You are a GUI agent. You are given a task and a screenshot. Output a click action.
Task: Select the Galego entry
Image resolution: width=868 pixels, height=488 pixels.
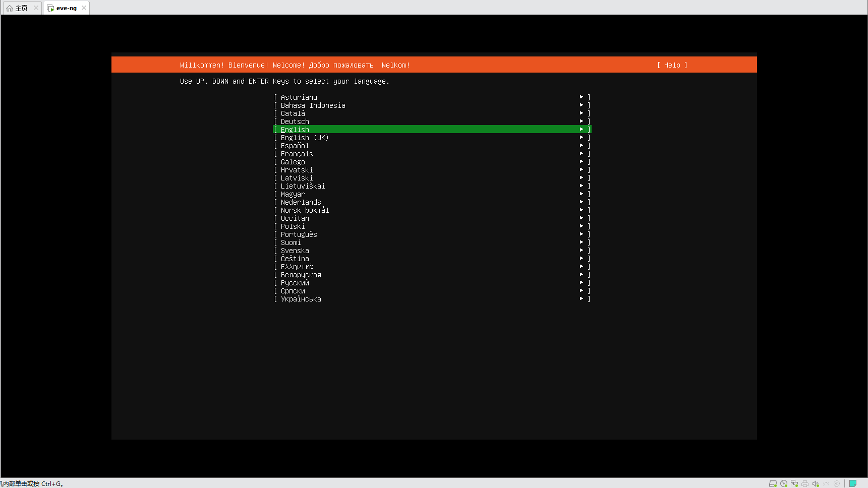tap(432, 162)
